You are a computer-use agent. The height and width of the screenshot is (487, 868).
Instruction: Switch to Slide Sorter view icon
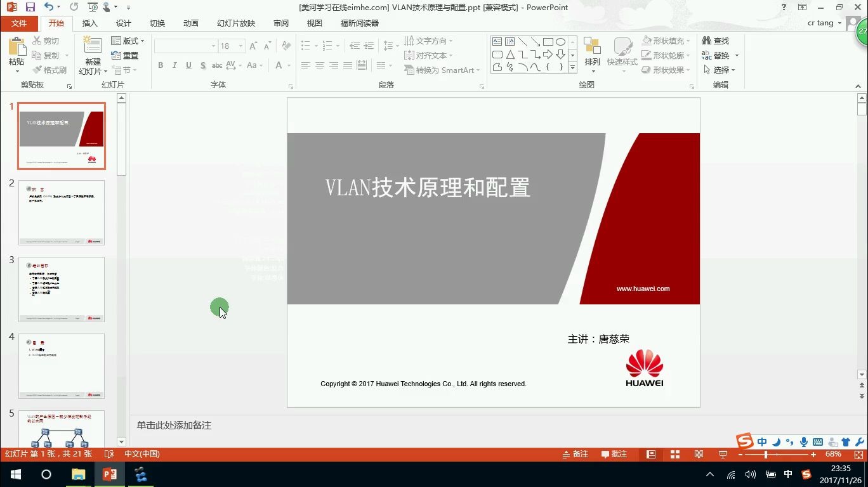[x=674, y=454]
